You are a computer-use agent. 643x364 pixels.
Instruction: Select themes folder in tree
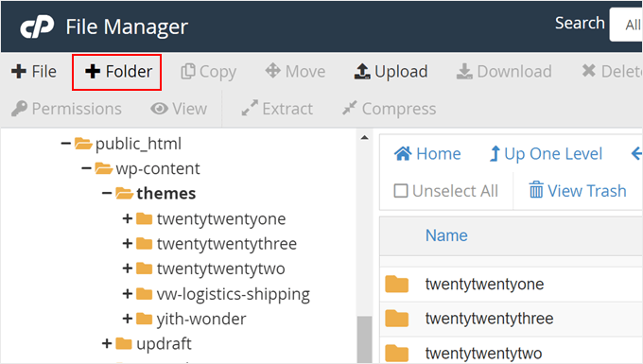pyautogui.click(x=156, y=194)
